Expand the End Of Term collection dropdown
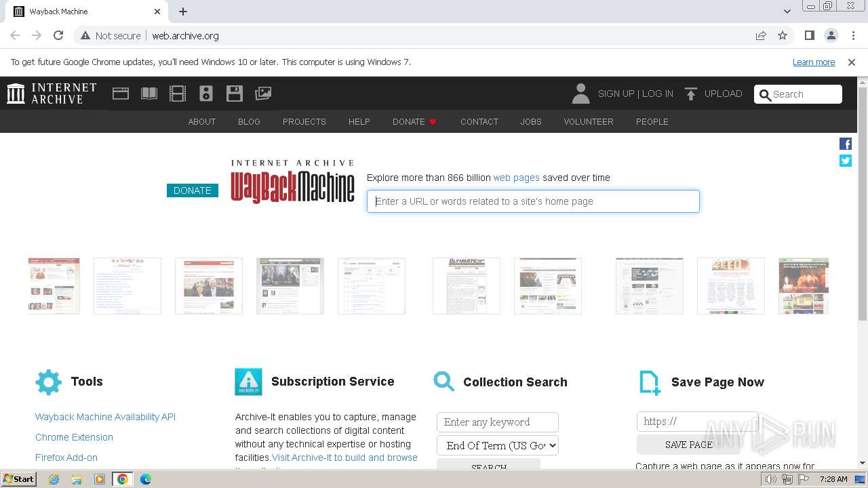This screenshot has height=488, width=868. click(x=498, y=445)
